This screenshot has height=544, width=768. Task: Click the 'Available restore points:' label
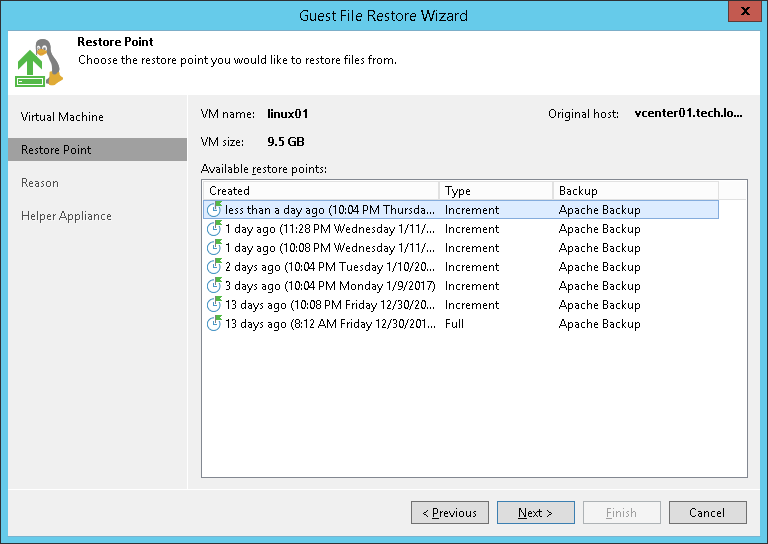pyautogui.click(x=264, y=169)
